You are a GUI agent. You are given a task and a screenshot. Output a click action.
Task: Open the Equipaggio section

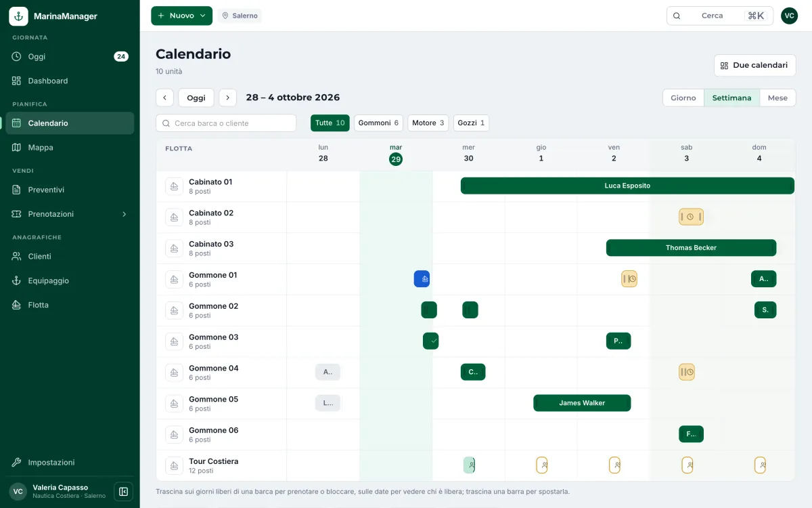click(x=70, y=280)
